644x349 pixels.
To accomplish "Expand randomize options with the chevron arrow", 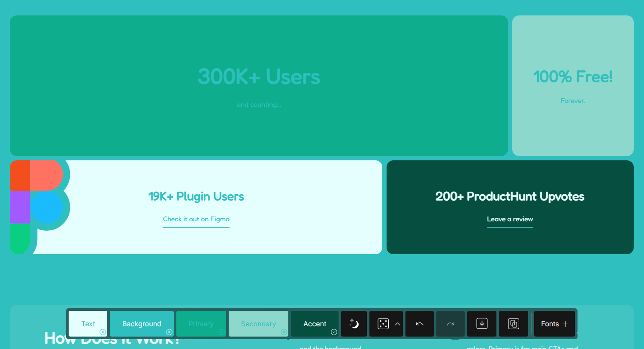I will click(x=397, y=324).
